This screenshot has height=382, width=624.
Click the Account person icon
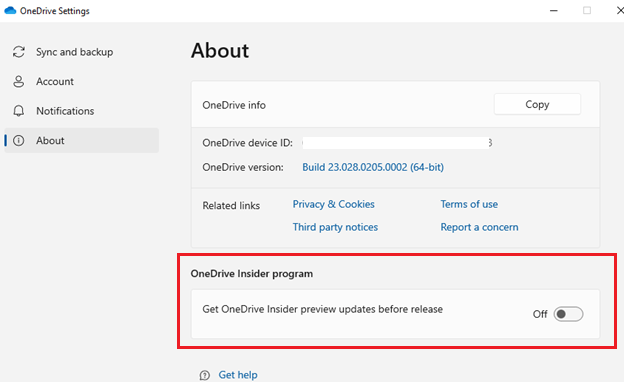[x=19, y=81]
